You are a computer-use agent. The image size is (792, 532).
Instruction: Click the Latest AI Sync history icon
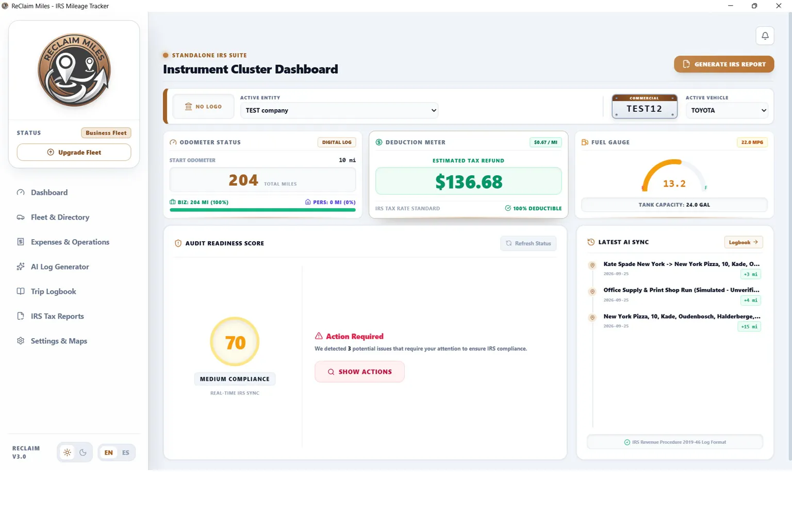(591, 242)
